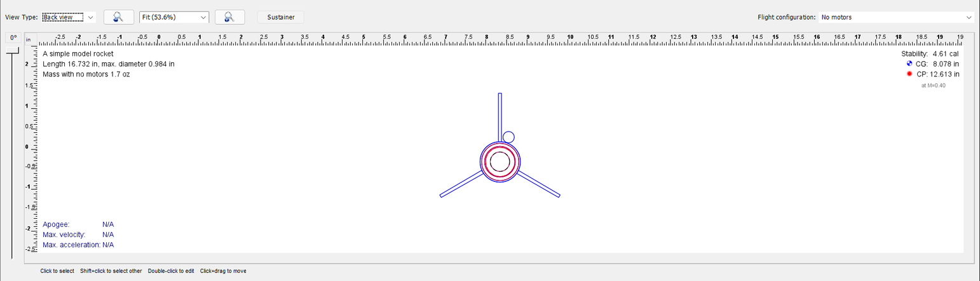This screenshot has height=281, width=980.
Task: Expand the Fit (53.6%) zoom dropdown
Action: (x=174, y=17)
